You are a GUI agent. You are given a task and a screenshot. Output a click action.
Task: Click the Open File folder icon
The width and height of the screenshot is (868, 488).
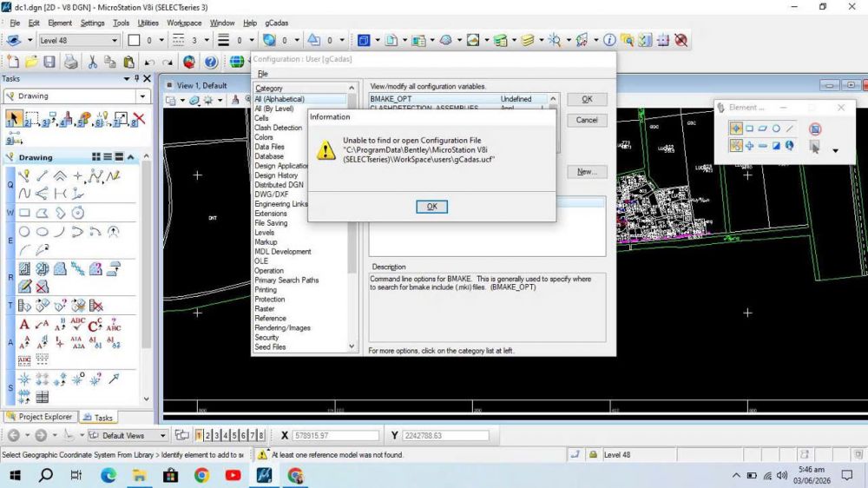[31, 62]
